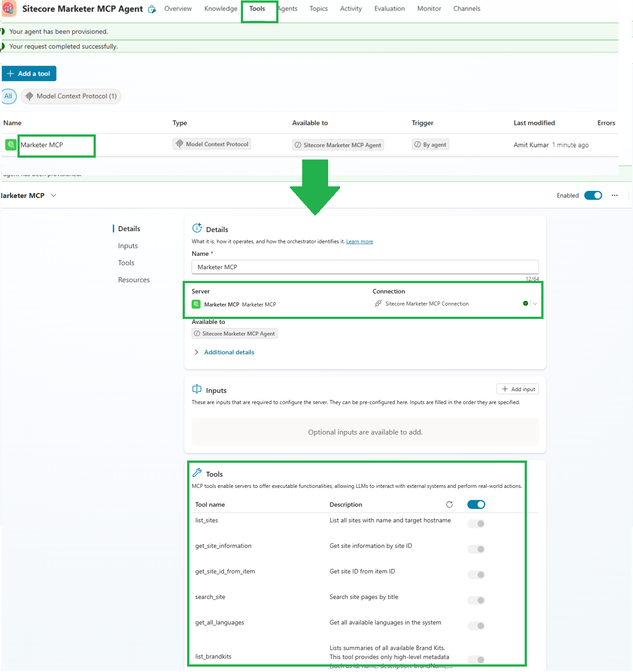This screenshot has height=672, width=633.
Task: Click the Add a tool button
Action: (29, 73)
